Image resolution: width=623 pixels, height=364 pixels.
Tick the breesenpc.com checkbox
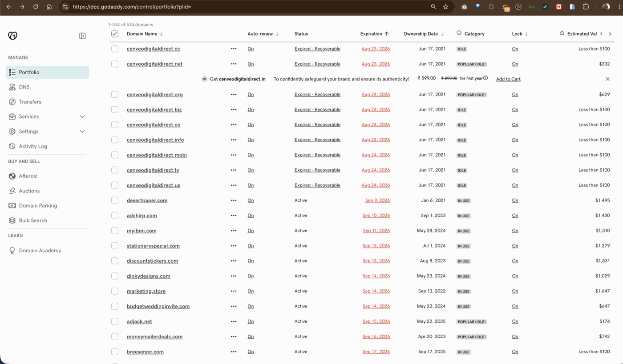pyautogui.click(x=115, y=352)
